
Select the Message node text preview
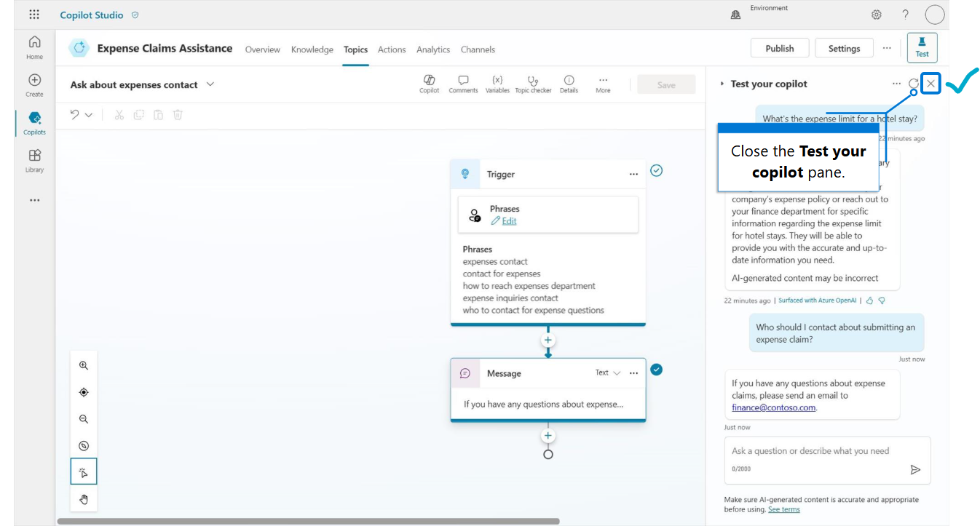pyautogui.click(x=543, y=405)
